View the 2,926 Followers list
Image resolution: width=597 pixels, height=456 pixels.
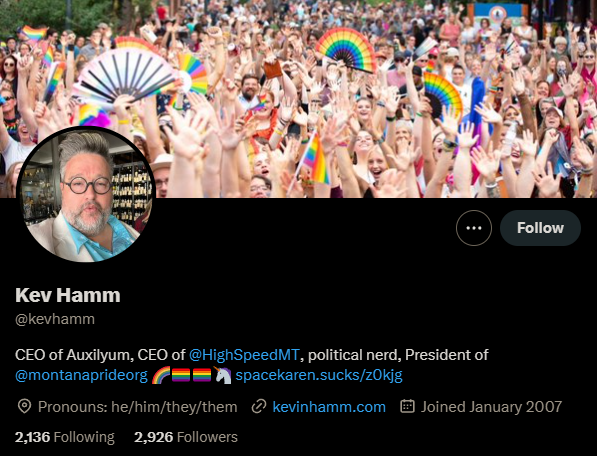tap(186, 437)
